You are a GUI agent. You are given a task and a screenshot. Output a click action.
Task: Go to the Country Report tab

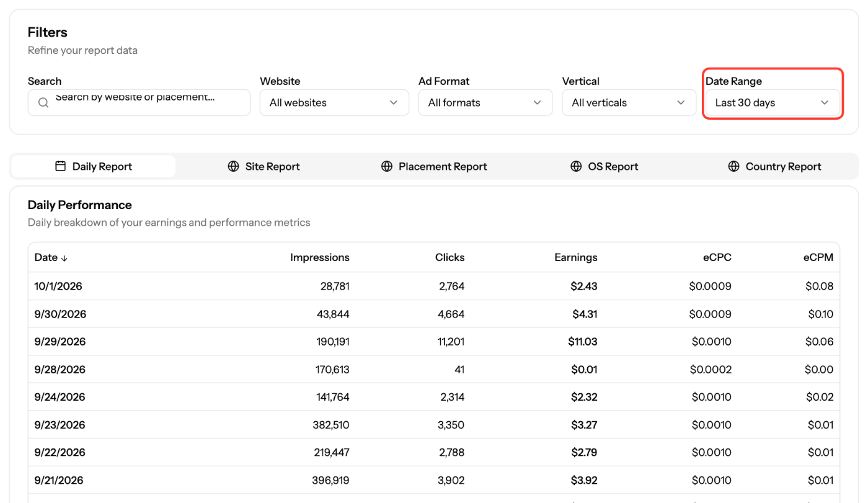(774, 166)
